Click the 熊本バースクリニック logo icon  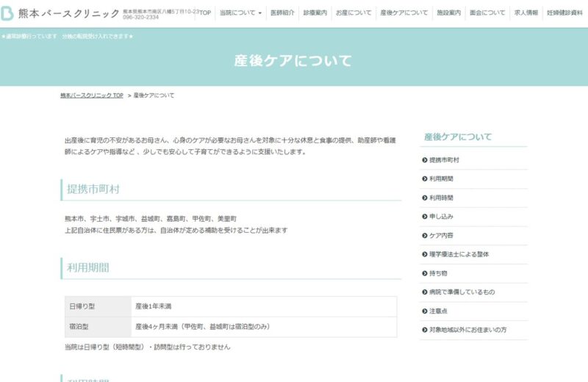tap(7, 13)
